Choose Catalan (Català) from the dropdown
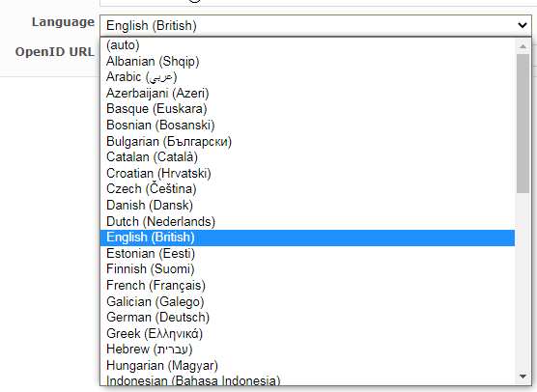Image resolution: width=537 pixels, height=392 pixels. pyautogui.click(x=307, y=157)
